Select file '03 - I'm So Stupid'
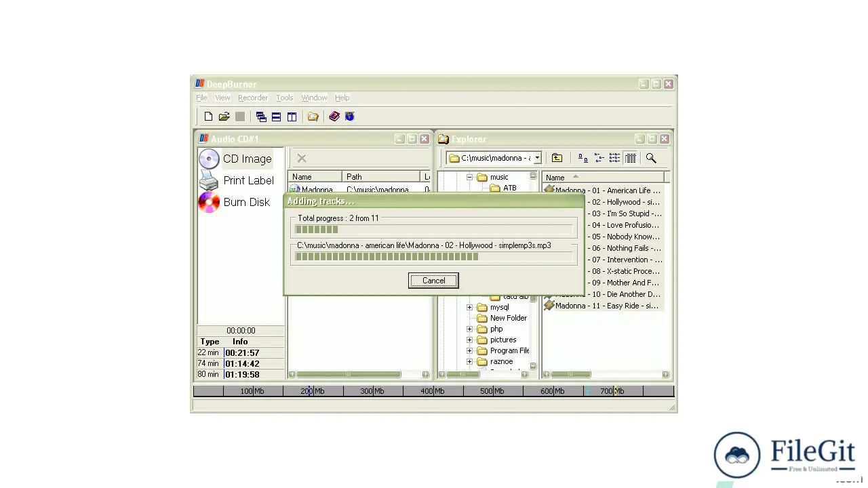The image size is (868, 488). (x=626, y=213)
